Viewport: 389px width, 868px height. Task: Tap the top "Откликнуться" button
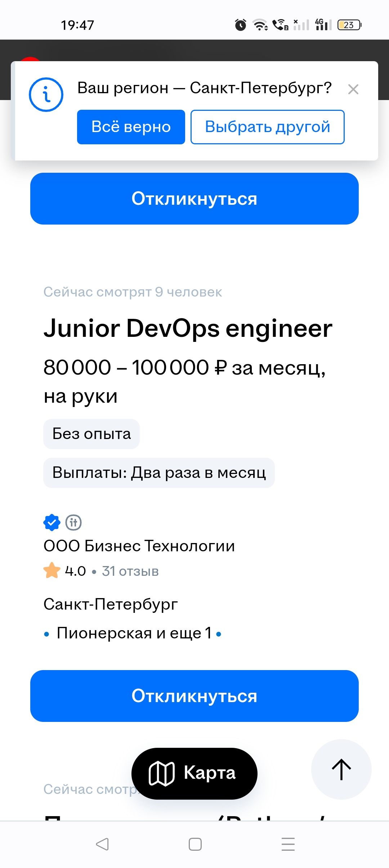pos(194,199)
